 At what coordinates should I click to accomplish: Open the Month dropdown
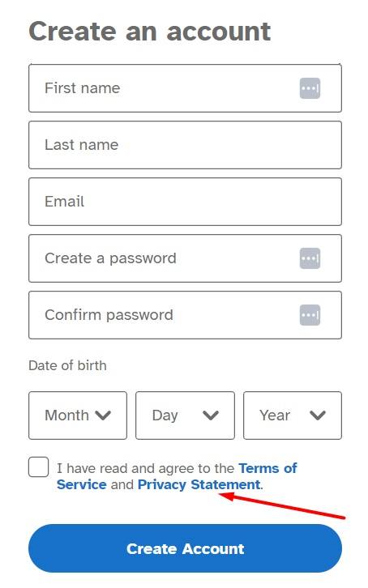[x=78, y=415]
